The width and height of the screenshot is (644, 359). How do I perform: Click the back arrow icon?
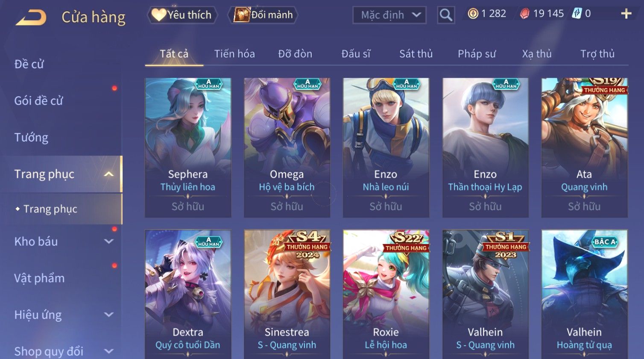tap(32, 18)
